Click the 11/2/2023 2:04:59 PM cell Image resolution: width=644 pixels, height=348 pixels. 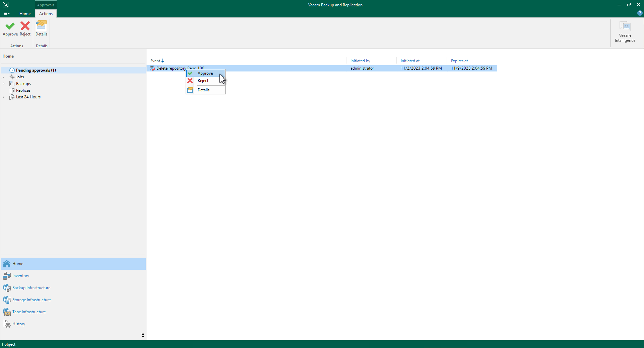(x=421, y=68)
